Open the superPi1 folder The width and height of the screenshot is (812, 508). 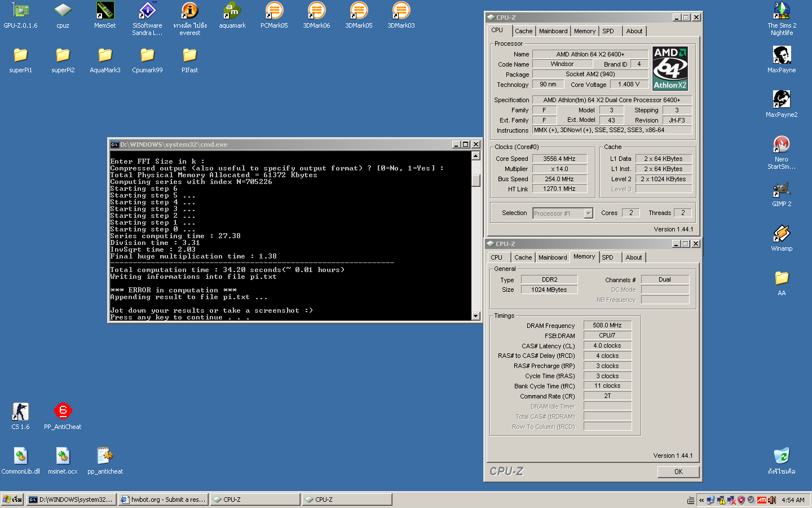(x=20, y=60)
